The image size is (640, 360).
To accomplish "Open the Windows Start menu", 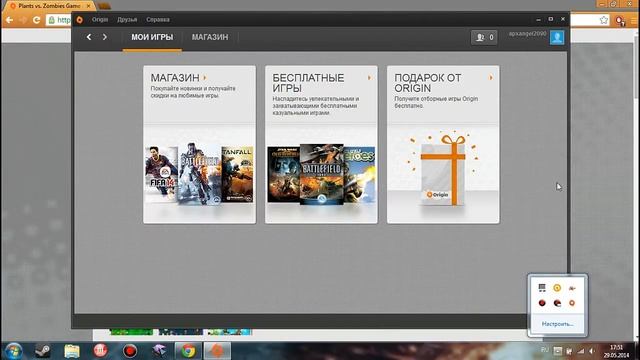I will 13,351.
